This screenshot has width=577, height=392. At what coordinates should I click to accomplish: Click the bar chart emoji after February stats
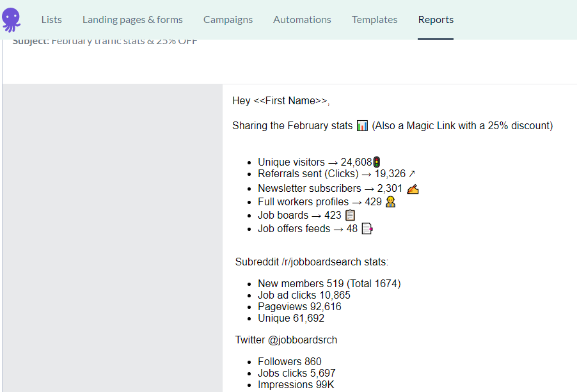[362, 126]
